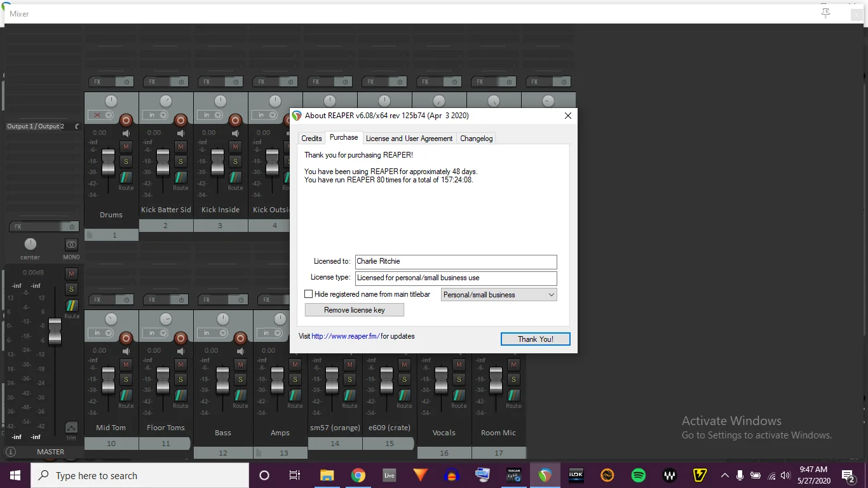Viewport: 868px width, 488px height.
Task: Open the Changelog tab
Action: (x=477, y=139)
